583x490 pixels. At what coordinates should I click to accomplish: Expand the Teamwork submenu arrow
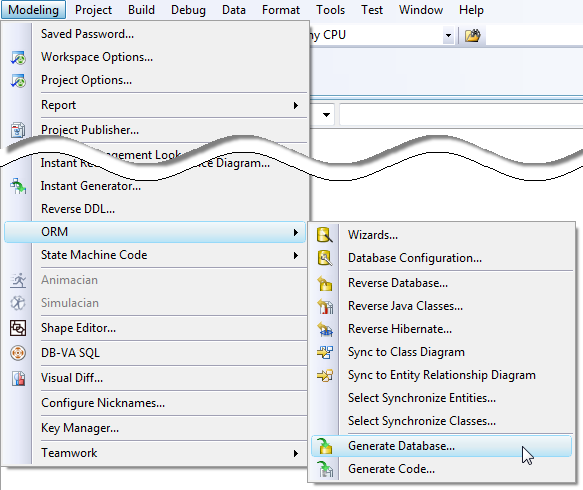tap(296, 454)
